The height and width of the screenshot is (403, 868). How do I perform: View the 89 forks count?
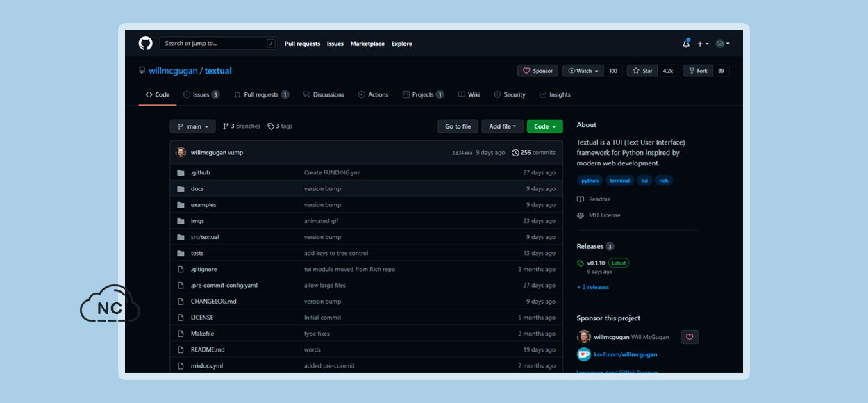721,71
